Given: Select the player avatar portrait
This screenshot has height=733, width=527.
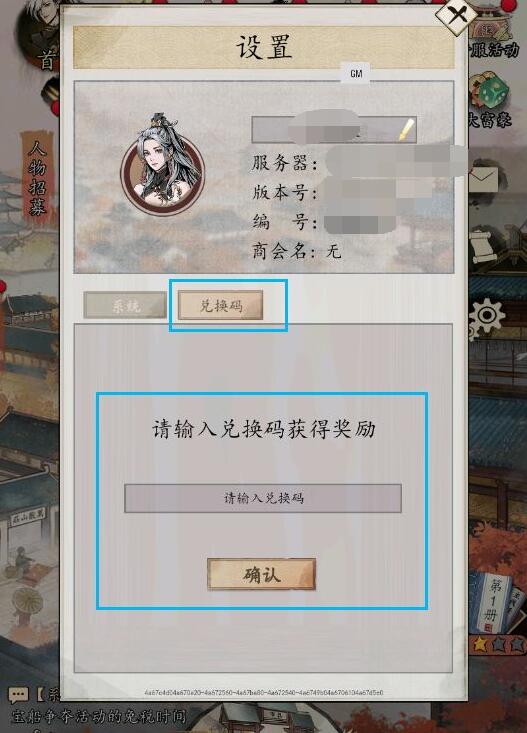Looking at the screenshot, I should point(162,166).
